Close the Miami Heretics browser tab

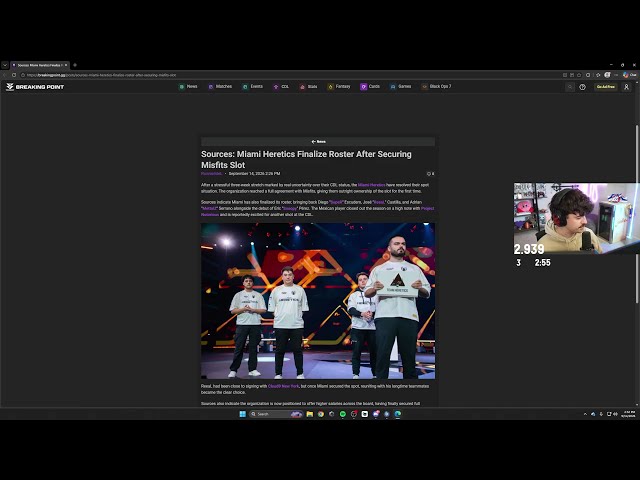[66, 65]
